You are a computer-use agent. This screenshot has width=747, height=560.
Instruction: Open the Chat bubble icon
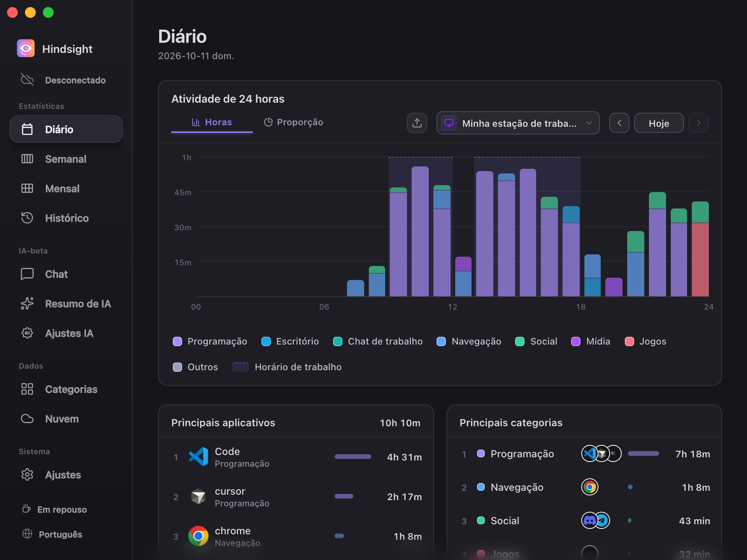[x=27, y=274]
